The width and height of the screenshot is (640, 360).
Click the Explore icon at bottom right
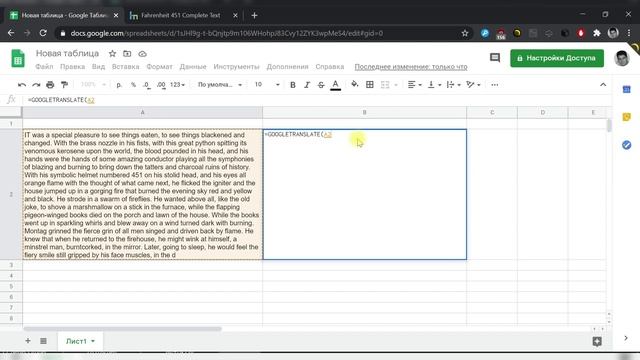(597, 341)
